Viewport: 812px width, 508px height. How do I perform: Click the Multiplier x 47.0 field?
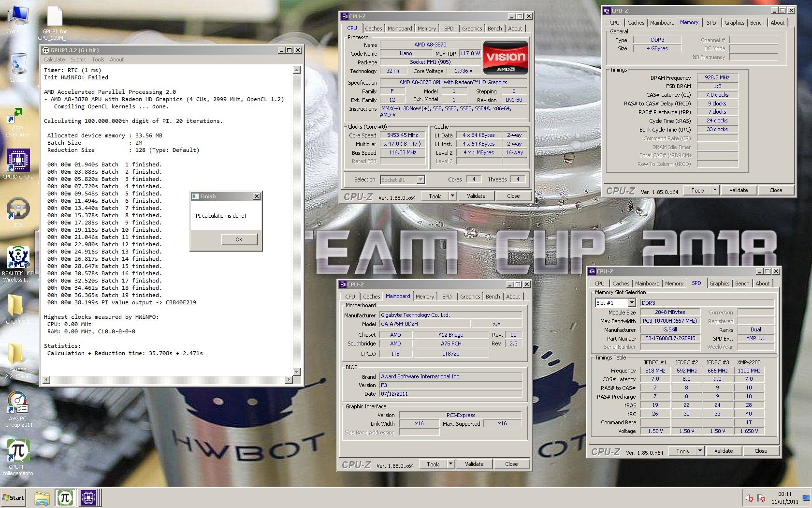coord(402,144)
